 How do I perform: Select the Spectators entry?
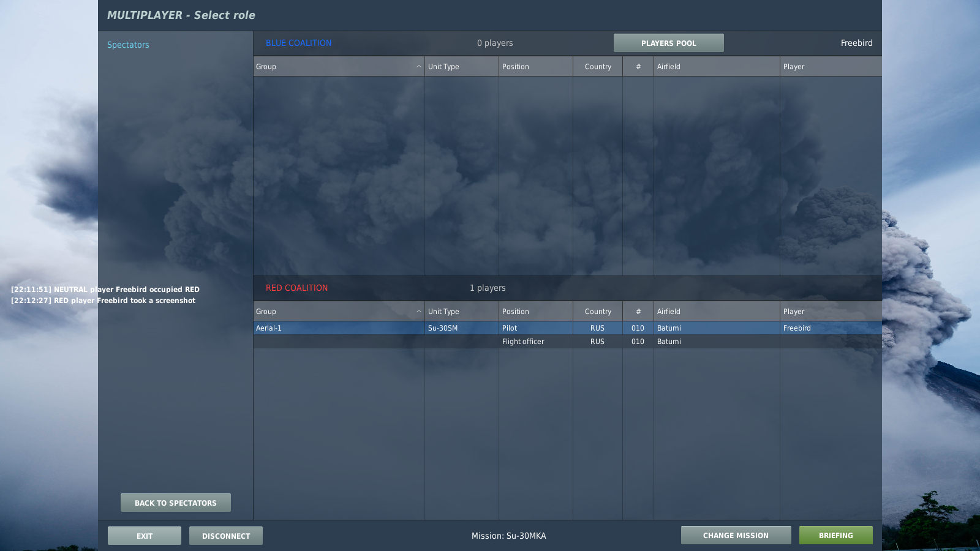[128, 45]
